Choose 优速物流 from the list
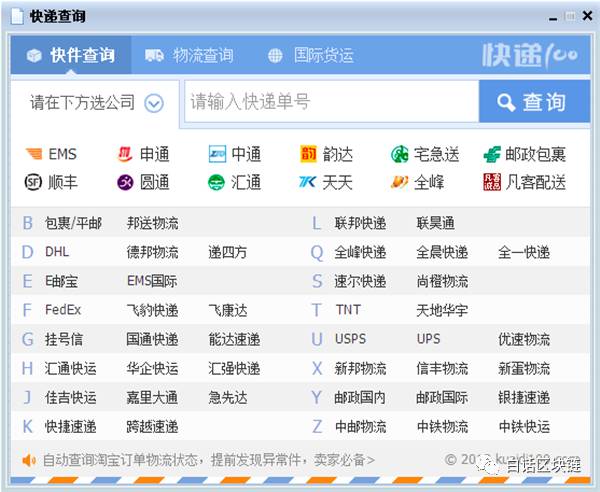Screen dimensions: 600x492 524,339
